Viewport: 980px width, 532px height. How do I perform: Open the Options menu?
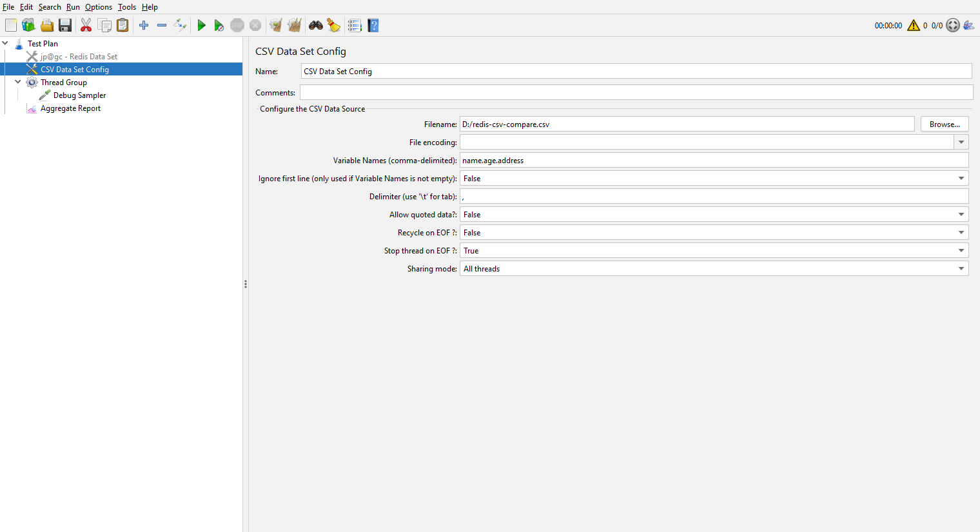[x=99, y=7]
